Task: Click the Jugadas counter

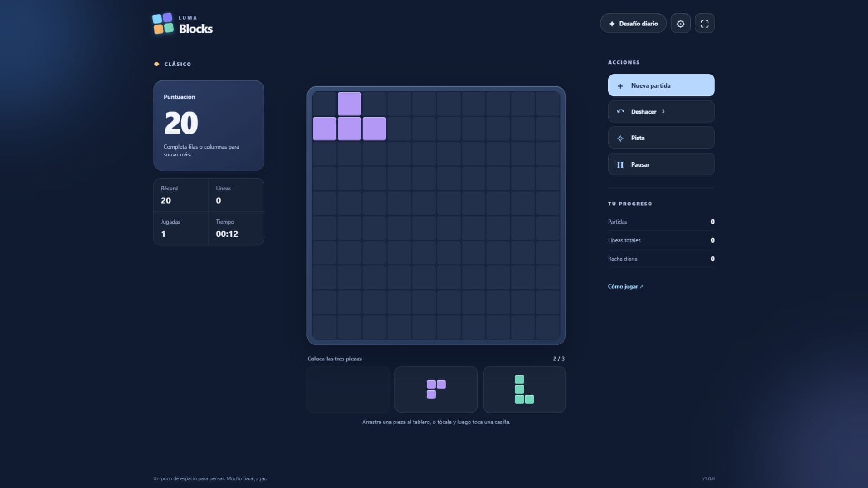Action: tap(181, 229)
